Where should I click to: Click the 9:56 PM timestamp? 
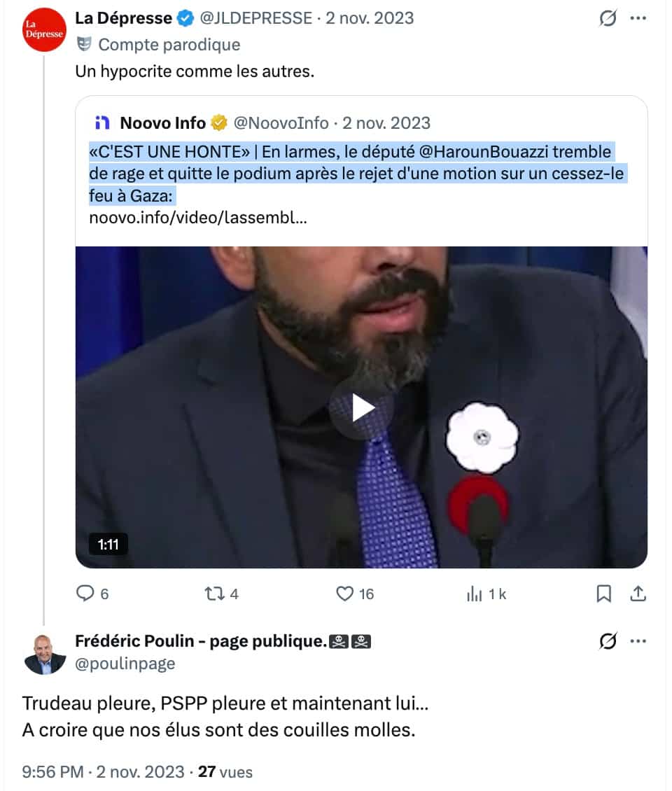click(52, 772)
